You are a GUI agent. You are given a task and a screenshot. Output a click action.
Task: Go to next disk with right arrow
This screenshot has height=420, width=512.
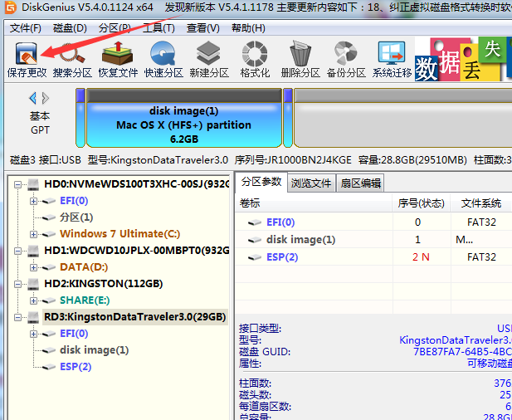46,98
